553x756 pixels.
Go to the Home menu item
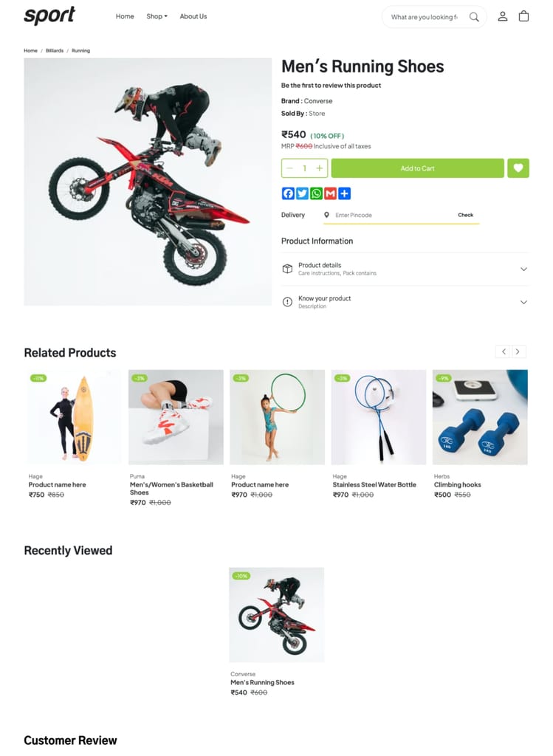click(125, 16)
